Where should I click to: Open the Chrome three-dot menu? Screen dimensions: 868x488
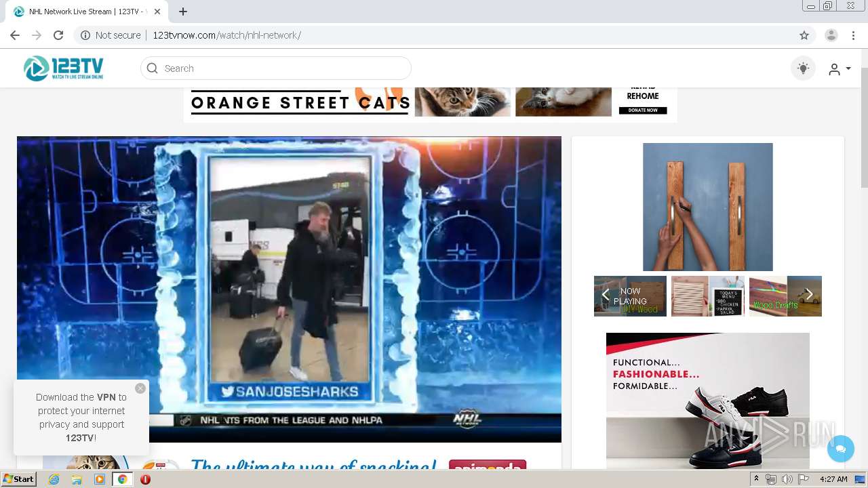click(854, 35)
